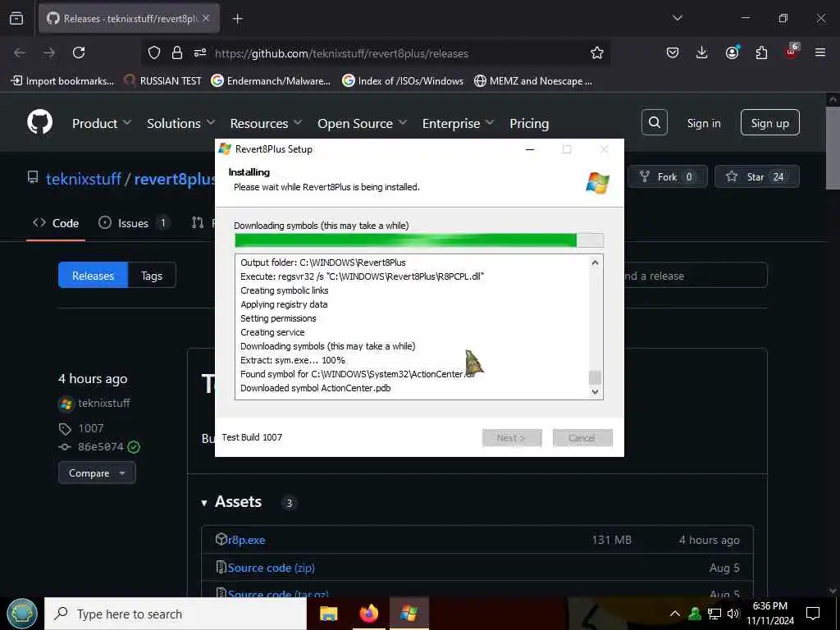The image size is (840, 630).
Task: Open Firefox tab list dropdown arrow
Action: pyautogui.click(x=677, y=18)
